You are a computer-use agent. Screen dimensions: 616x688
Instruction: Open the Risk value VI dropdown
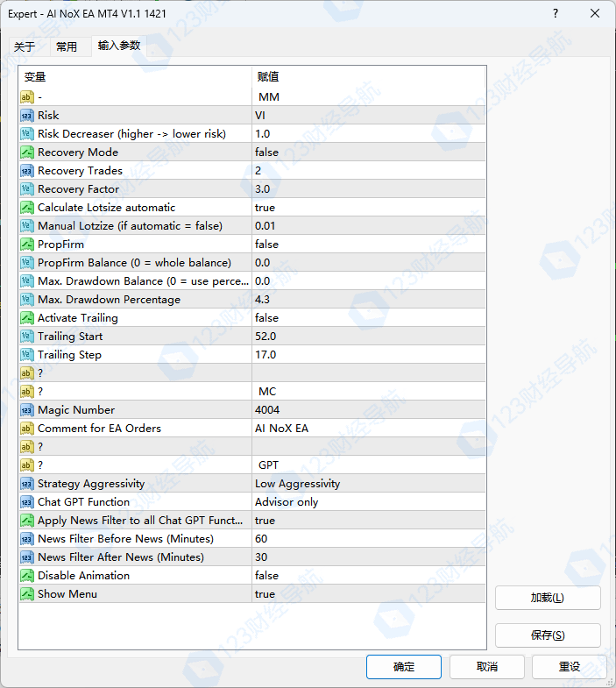369,116
